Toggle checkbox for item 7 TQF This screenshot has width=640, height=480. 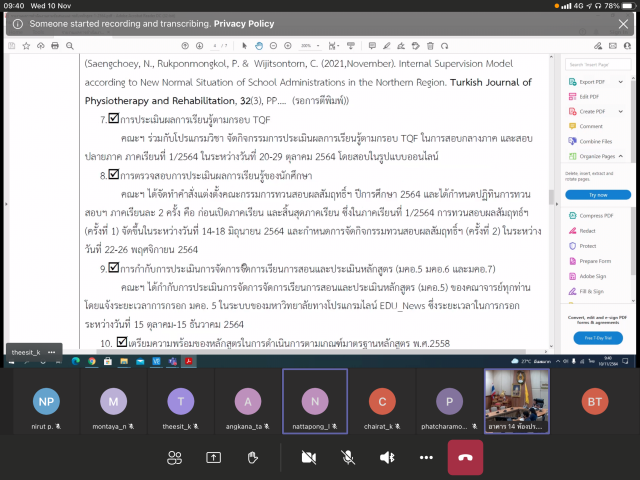(x=113, y=119)
